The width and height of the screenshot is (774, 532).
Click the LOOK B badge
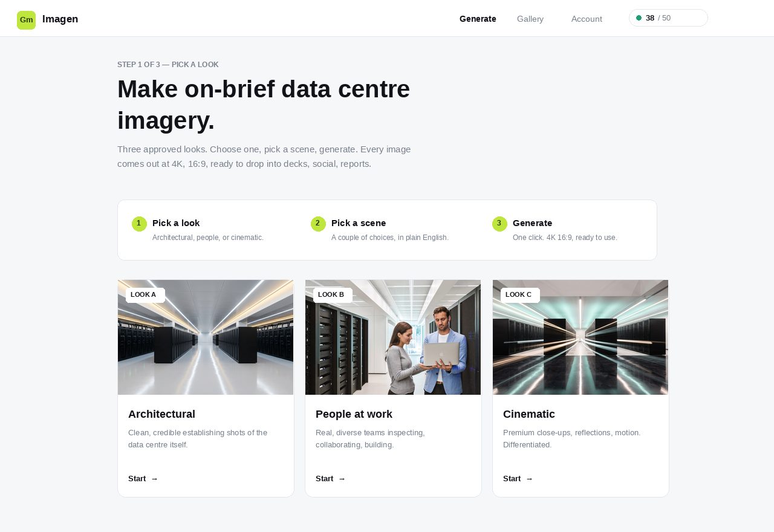coord(333,295)
